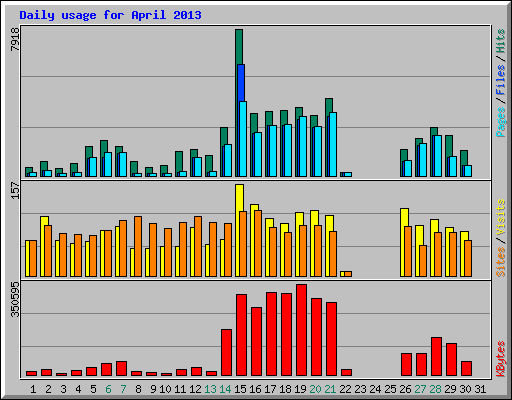Click the red KBytes bar for day 28
Image resolution: width=512 pixels, height=400 pixels.
tap(436, 357)
